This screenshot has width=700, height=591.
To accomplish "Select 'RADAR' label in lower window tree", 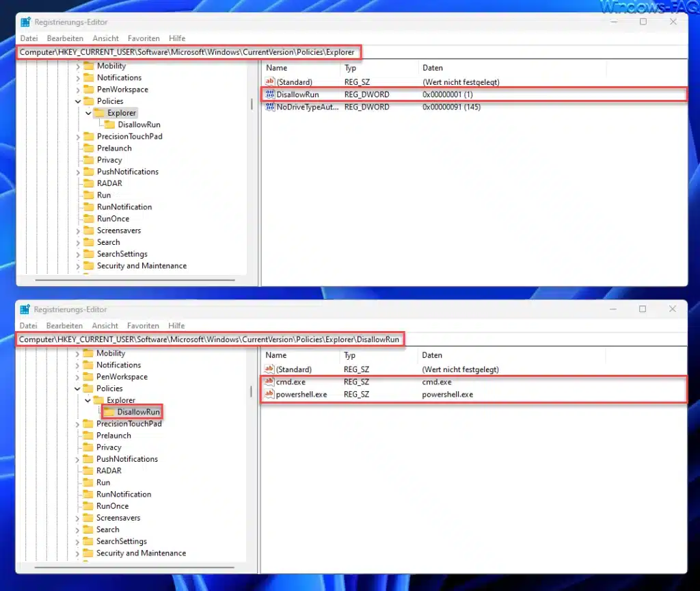I will tap(109, 471).
